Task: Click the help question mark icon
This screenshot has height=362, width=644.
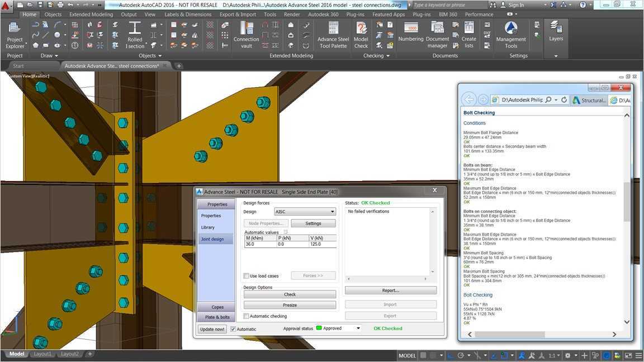Action: (583, 5)
